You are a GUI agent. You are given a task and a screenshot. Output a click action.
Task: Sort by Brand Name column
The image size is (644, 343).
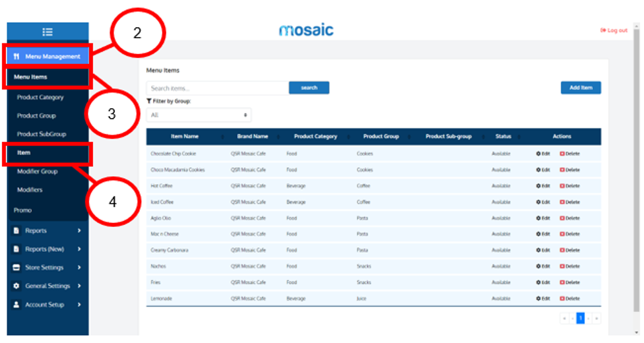point(253,137)
